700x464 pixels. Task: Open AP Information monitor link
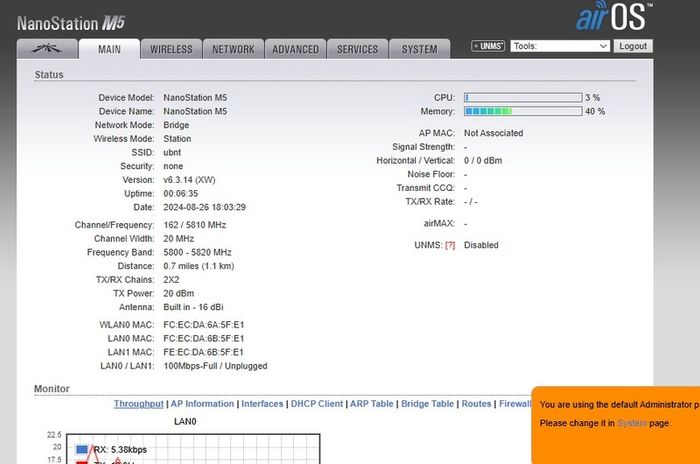202,404
